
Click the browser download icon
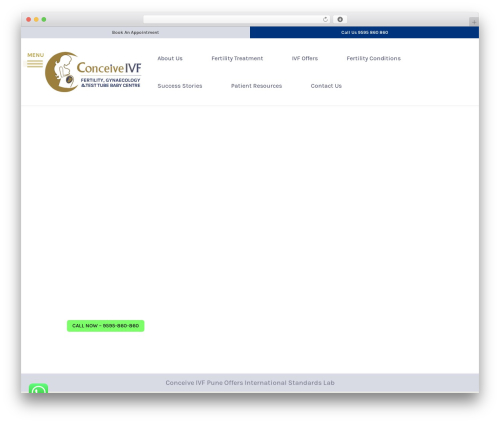[340, 20]
